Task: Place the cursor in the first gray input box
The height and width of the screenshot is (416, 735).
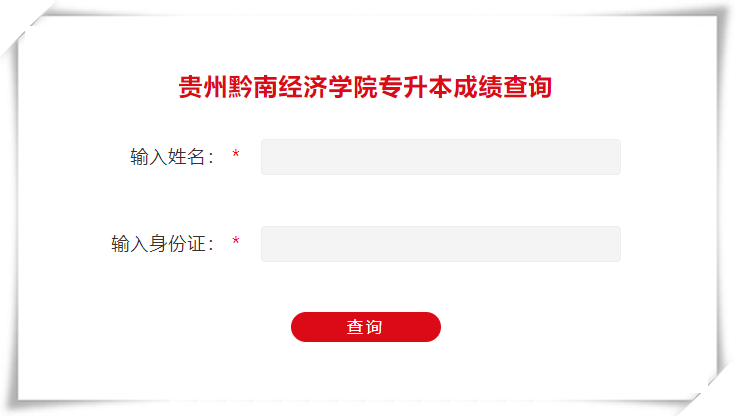Action: pos(440,157)
